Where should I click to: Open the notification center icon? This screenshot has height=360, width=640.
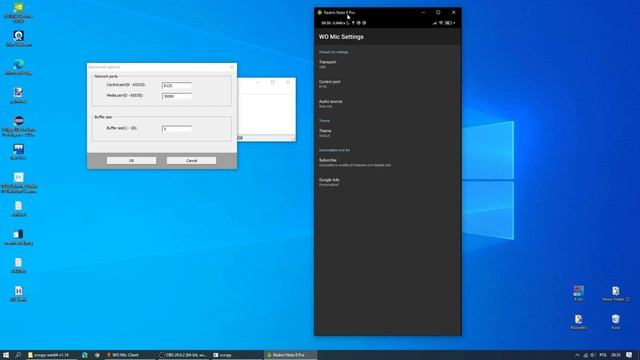point(629,355)
